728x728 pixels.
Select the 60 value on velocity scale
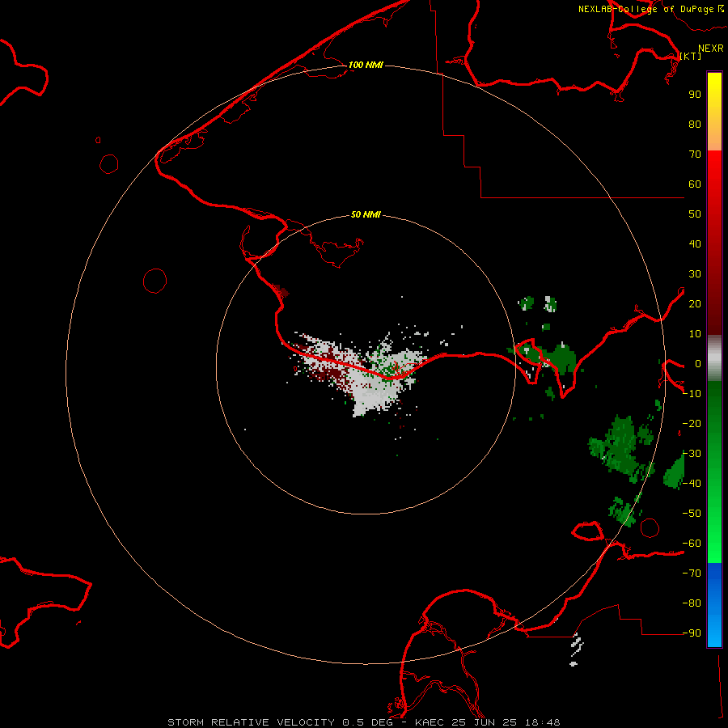click(695, 184)
